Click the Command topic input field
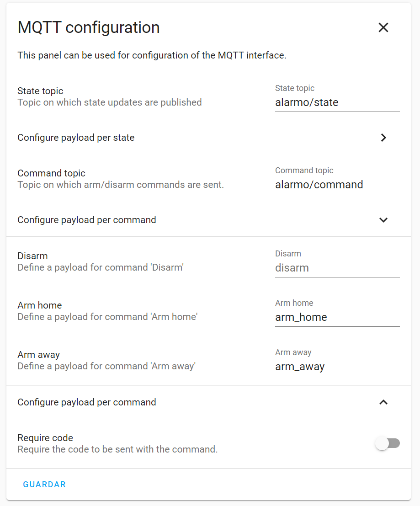Screen dimensions: 420x506 (x=337, y=185)
